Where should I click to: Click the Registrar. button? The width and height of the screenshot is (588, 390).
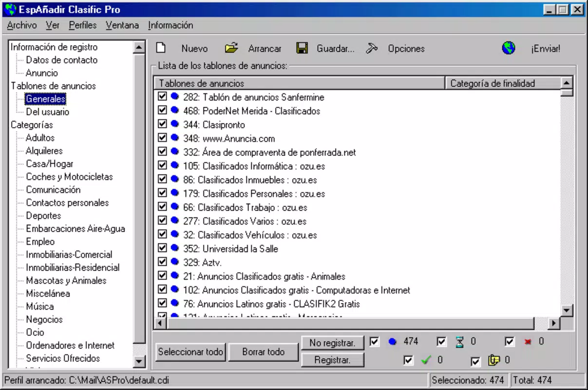point(332,360)
